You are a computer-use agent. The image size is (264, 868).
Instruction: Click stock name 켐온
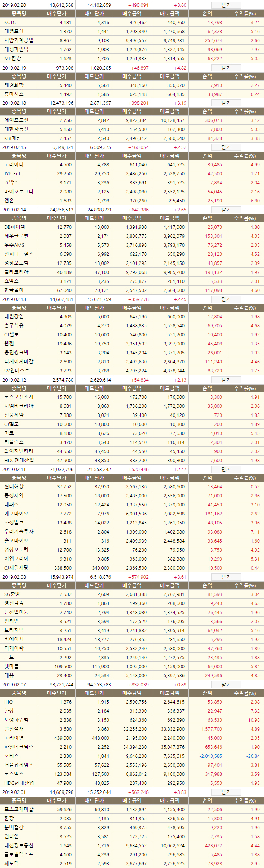click(x=9, y=201)
